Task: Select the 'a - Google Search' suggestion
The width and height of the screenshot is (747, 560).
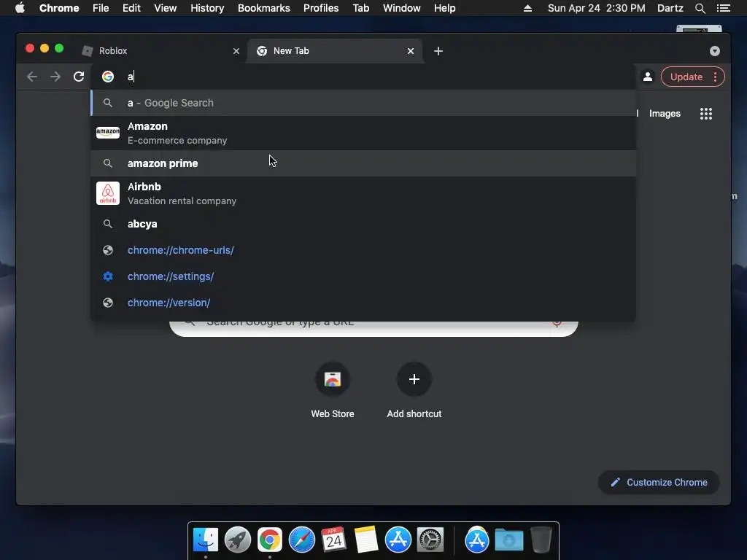Action: click(363, 103)
